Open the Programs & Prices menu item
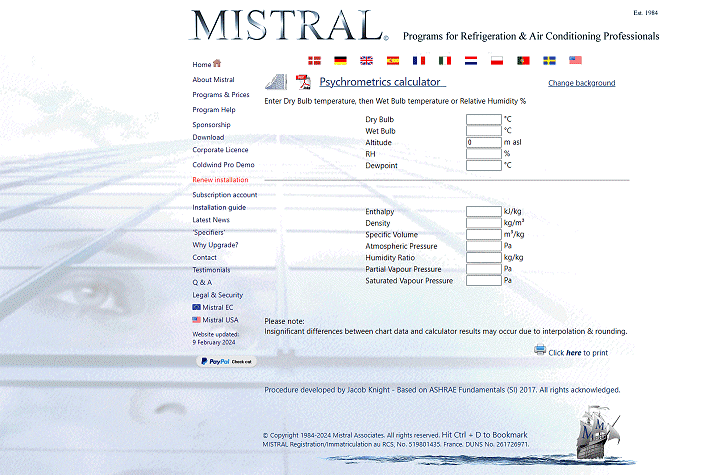Screen dimensions: 725x475 (x=221, y=95)
